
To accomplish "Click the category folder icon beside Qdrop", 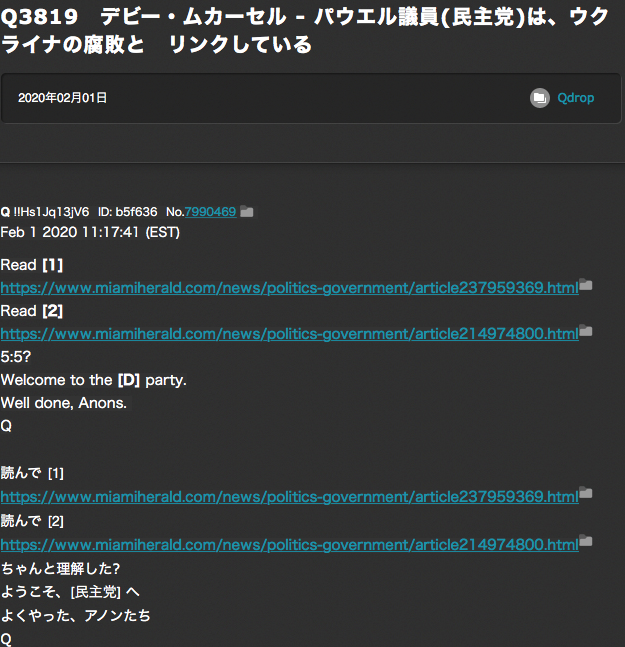I will 540,98.
